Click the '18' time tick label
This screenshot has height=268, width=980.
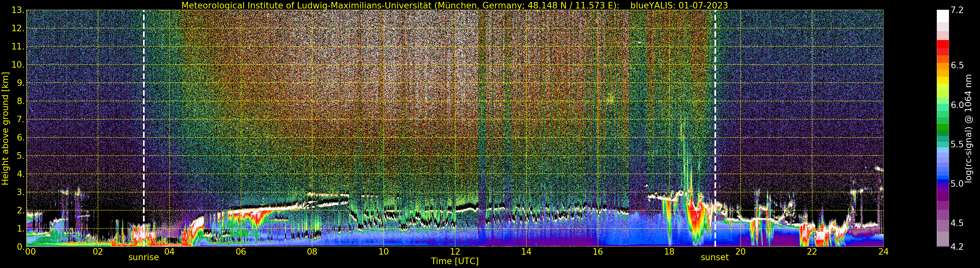click(669, 252)
